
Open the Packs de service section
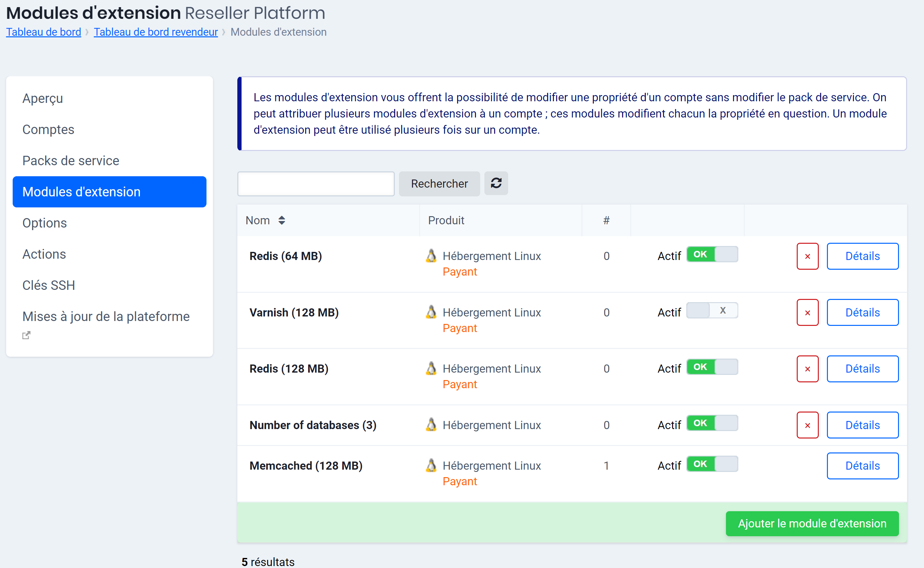pyautogui.click(x=71, y=160)
